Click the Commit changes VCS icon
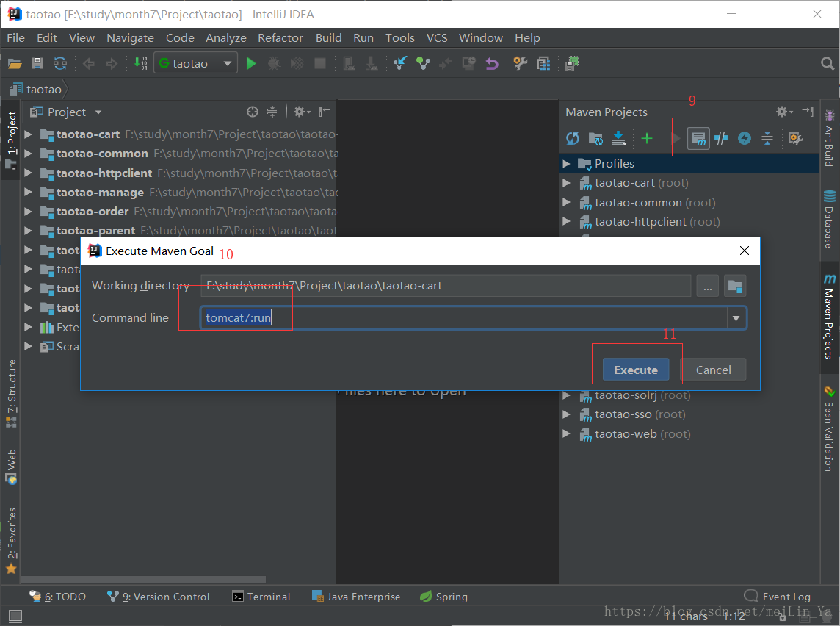Viewport: 840px width, 626px height. click(423, 64)
